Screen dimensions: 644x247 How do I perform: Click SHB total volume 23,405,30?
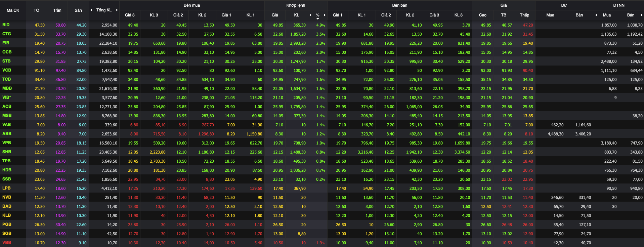point(108,152)
